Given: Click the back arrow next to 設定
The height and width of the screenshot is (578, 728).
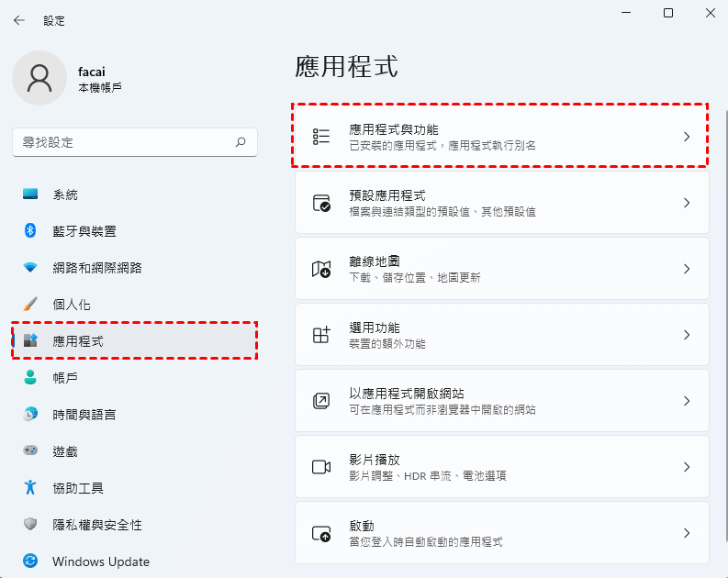Looking at the screenshot, I should (x=19, y=20).
